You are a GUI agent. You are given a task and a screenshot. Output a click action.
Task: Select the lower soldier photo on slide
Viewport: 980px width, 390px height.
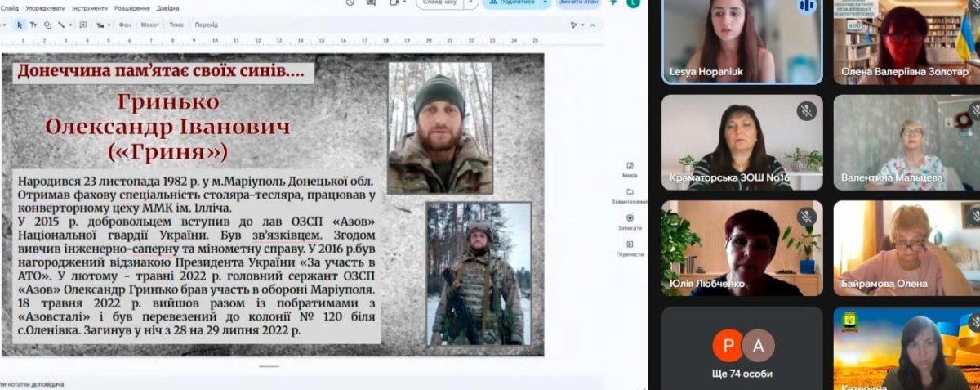pyautogui.click(x=479, y=274)
